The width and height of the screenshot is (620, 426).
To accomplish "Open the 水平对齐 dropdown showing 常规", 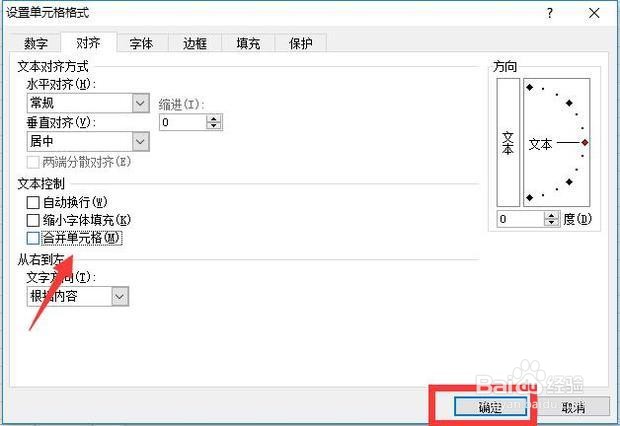I will coord(88,103).
